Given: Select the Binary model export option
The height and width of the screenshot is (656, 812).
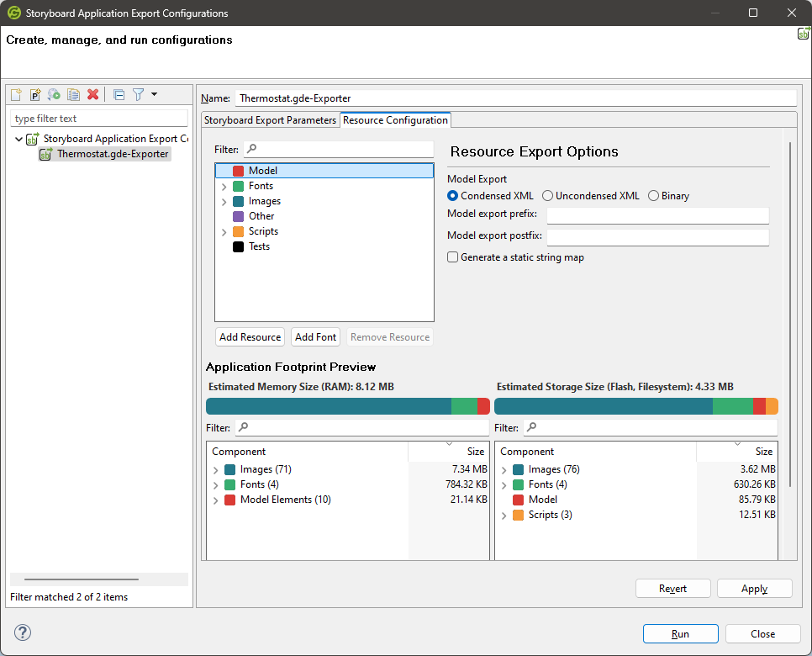Looking at the screenshot, I should point(653,196).
